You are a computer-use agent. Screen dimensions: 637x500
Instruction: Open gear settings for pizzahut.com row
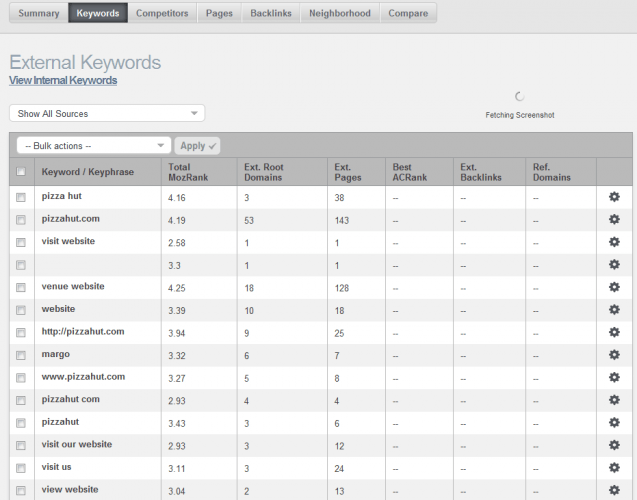(614, 219)
